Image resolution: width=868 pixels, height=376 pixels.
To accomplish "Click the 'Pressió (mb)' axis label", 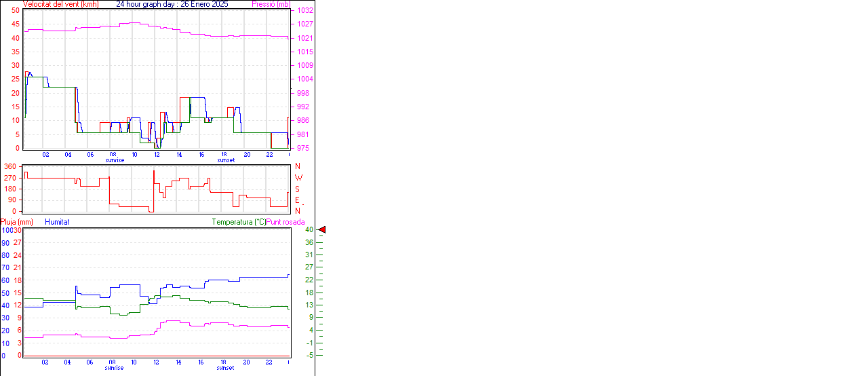I will (271, 4).
